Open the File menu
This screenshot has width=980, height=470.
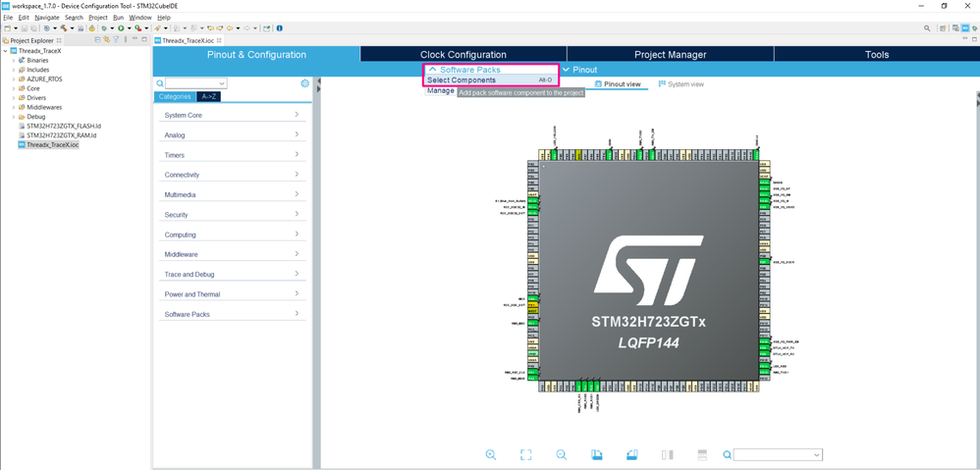tap(8, 18)
